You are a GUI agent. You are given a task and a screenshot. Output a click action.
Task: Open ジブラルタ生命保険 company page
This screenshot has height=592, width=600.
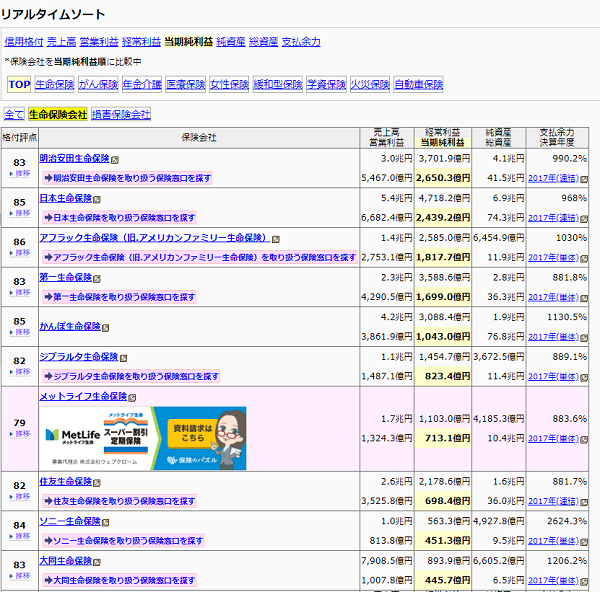(79, 357)
